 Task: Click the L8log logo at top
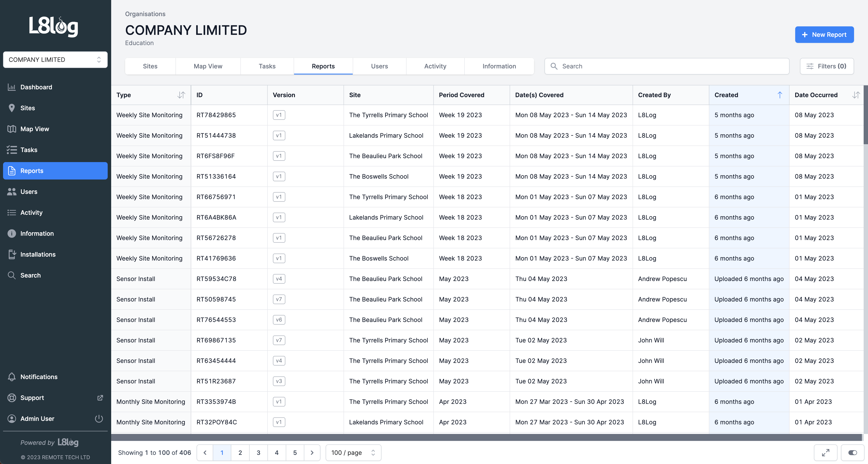tap(54, 27)
